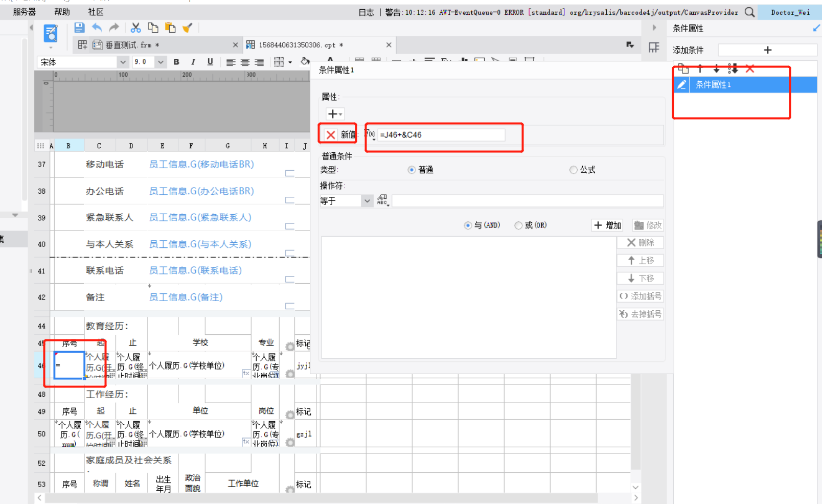Image resolution: width=822 pixels, height=504 pixels.
Task: Select the 公式 condition type
Action: [x=574, y=170]
